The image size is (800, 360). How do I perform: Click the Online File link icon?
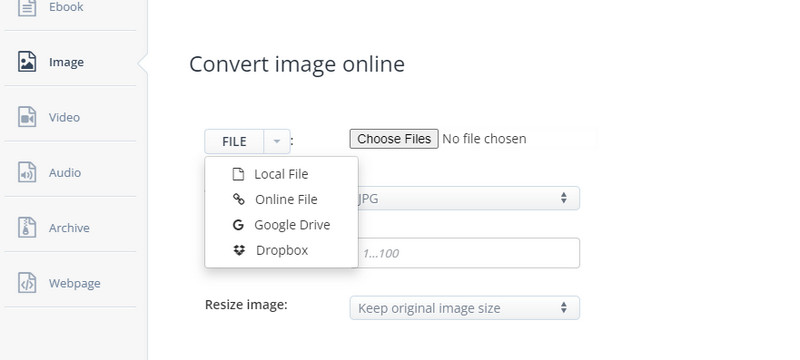coord(238,199)
